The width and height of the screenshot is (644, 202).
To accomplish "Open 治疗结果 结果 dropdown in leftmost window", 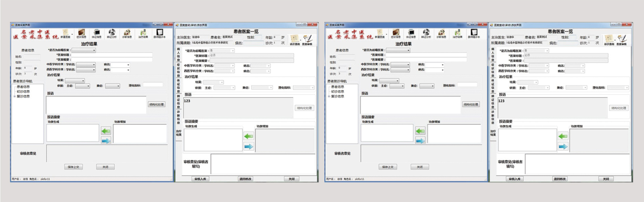I will [x=75, y=81].
